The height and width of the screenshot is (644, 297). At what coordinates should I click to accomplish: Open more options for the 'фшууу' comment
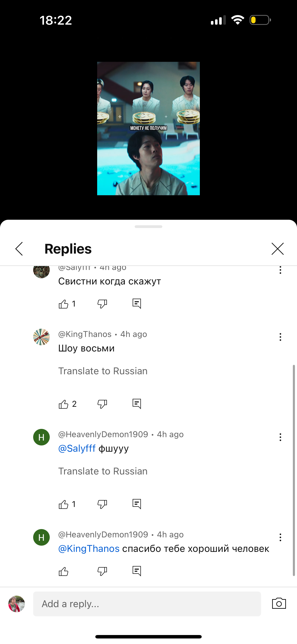click(280, 437)
